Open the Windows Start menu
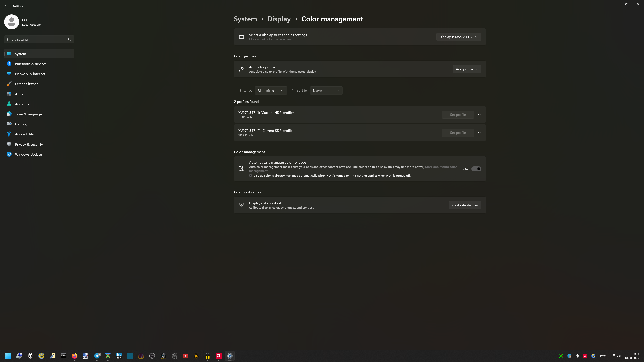The width and height of the screenshot is (644, 362). pos(8,356)
